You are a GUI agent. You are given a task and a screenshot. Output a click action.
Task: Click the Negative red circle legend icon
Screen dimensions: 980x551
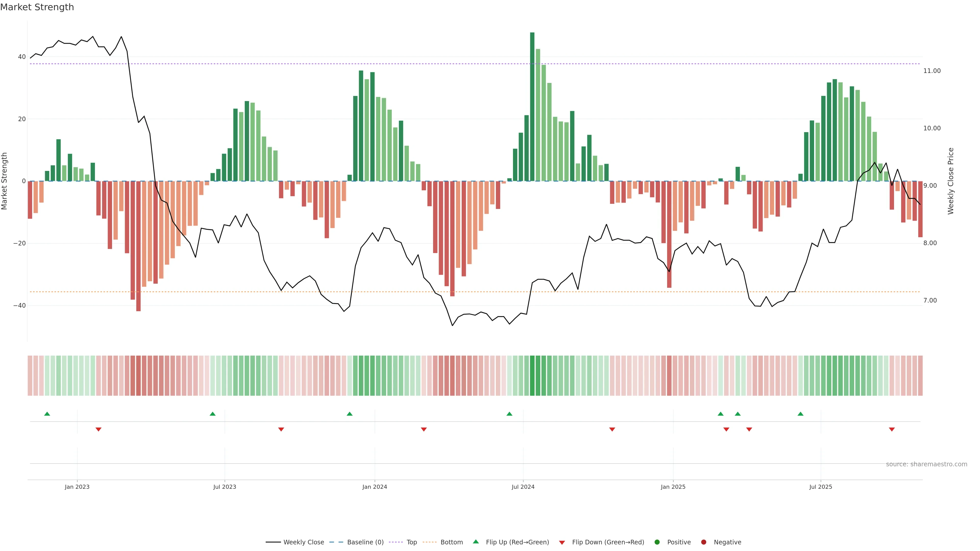(x=703, y=542)
